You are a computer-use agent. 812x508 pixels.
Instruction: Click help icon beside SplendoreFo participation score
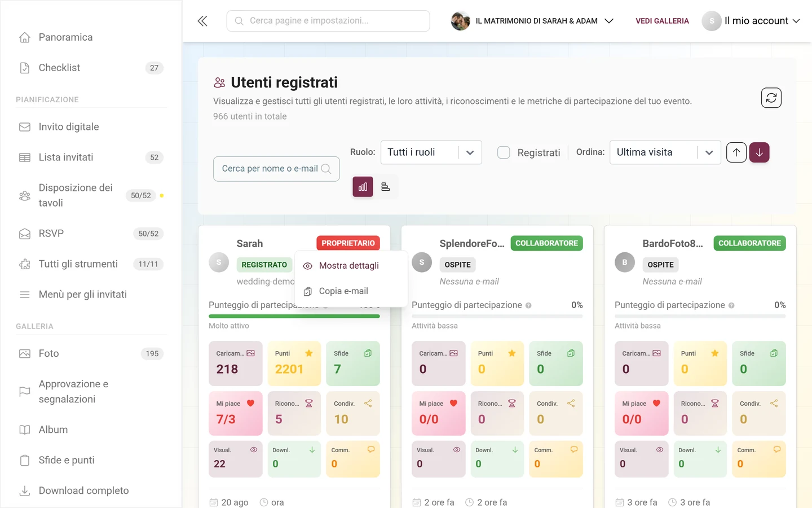[x=528, y=305]
